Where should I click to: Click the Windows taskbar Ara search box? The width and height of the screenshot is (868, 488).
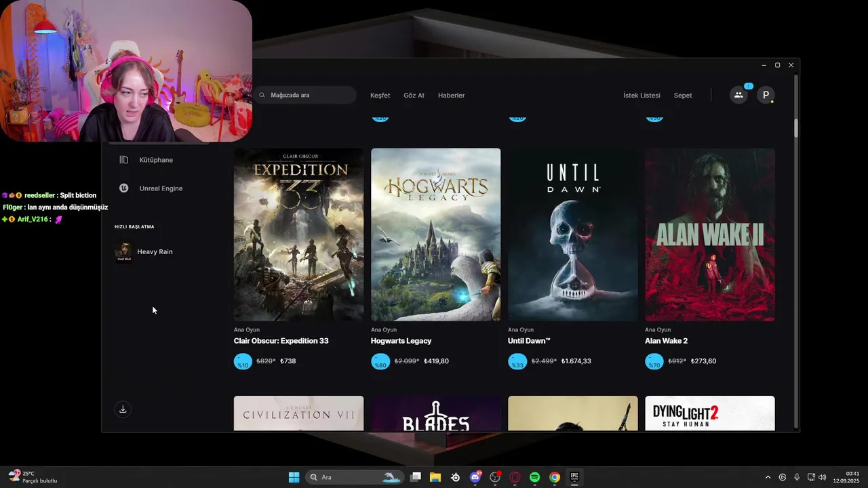pos(355,477)
